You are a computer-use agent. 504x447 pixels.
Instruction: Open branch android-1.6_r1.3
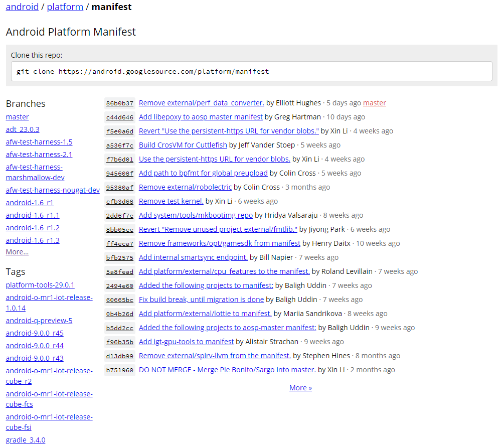click(x=33, y=240)
